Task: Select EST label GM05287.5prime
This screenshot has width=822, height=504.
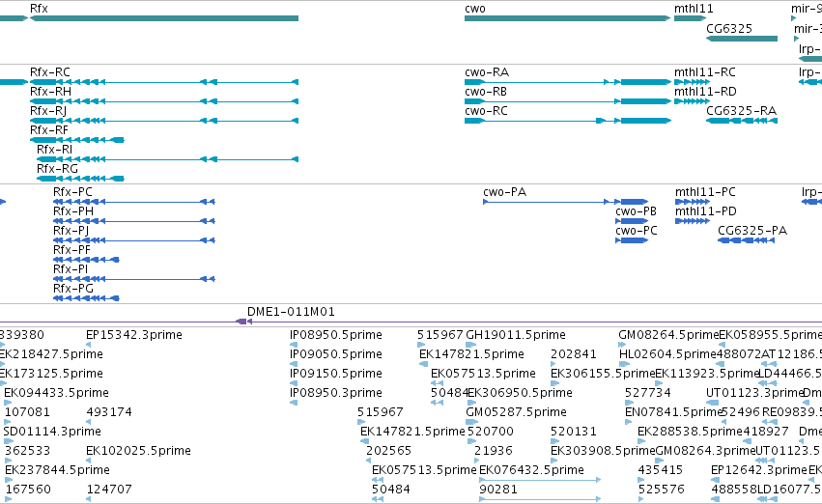Action: pyautogui.click(x=517, y=412)
